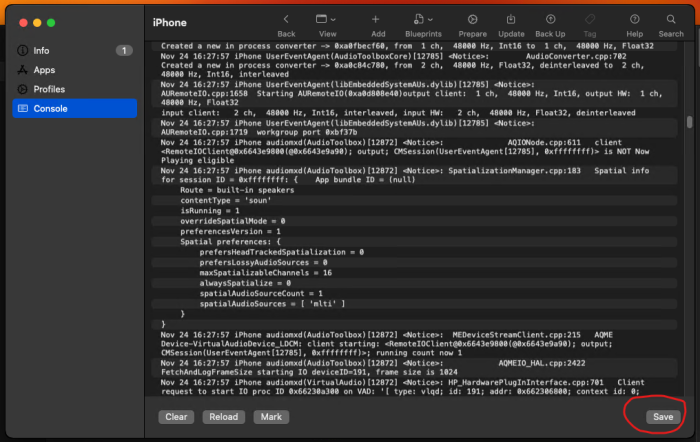Click the Info sidebar icon
The height and width of the screenshot is (442, 700).
[22, 50]
